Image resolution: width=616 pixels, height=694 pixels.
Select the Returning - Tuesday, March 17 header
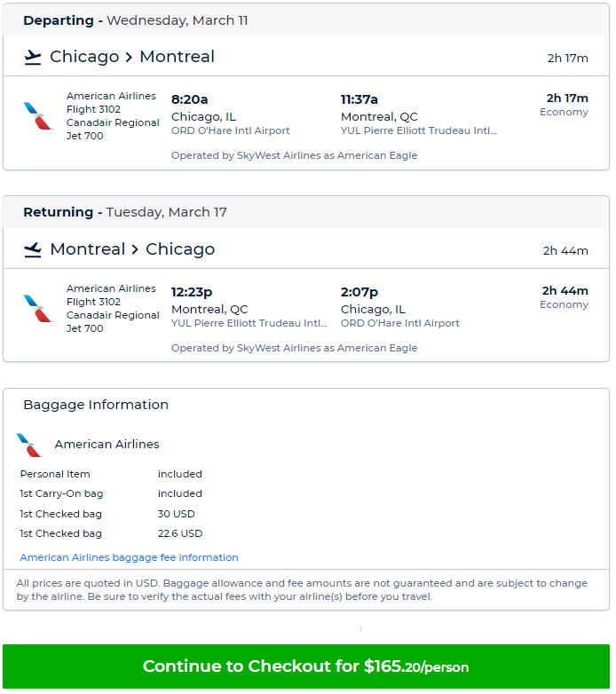coord(125,212)
